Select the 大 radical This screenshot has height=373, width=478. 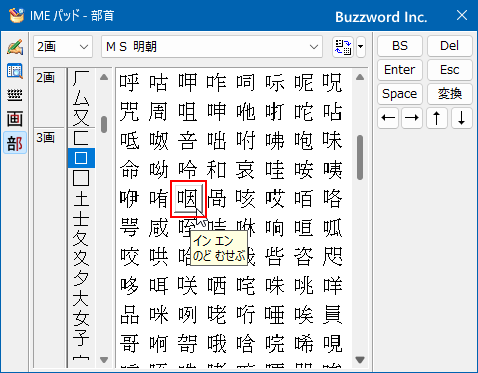pos(81,298)
